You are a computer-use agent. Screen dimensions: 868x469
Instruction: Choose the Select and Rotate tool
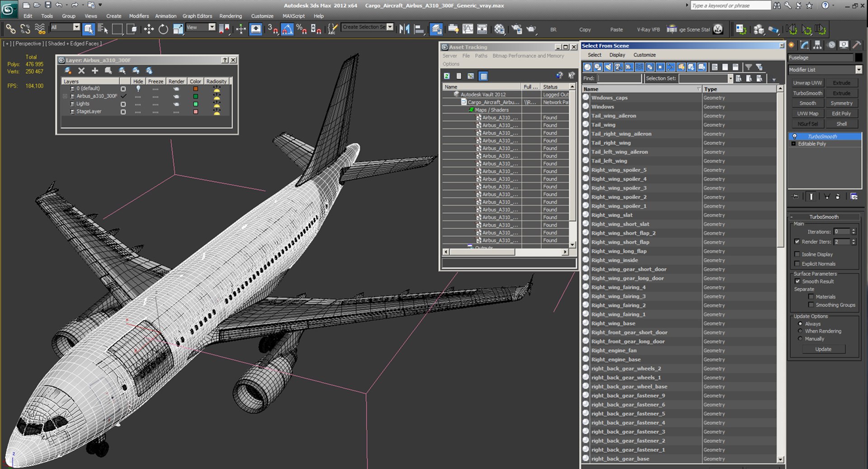pyautogui.click(x=163, y=29)
